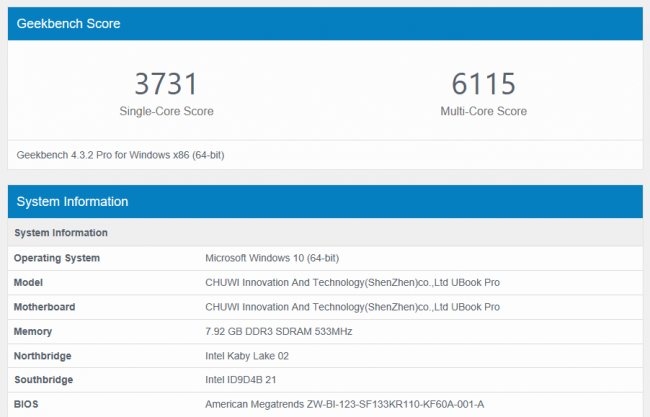The width and height of the screenshot is (650, 417).
Task: Select the single-core score 3731
Action: [x=166, y=84]
